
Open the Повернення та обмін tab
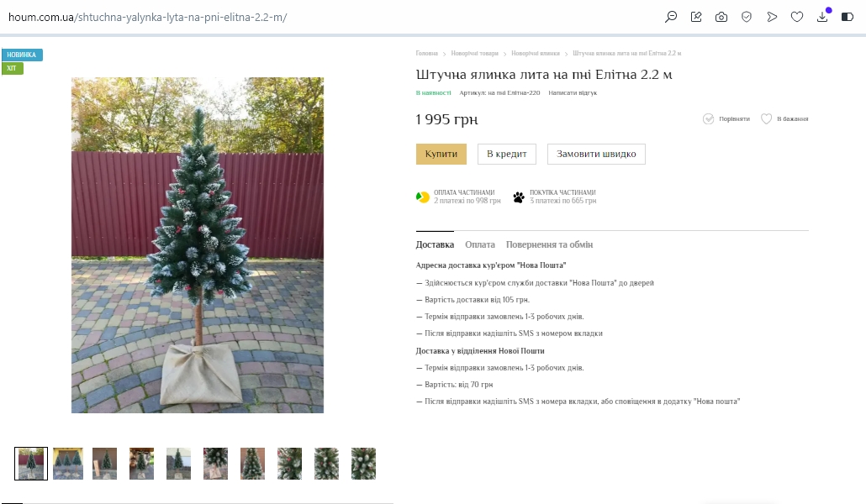tap(549, 244)
